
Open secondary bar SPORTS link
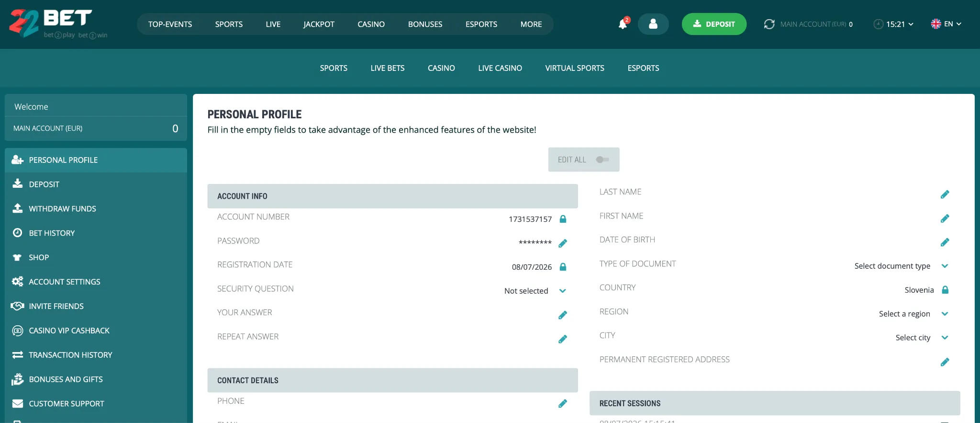click(x=334, y=68)
